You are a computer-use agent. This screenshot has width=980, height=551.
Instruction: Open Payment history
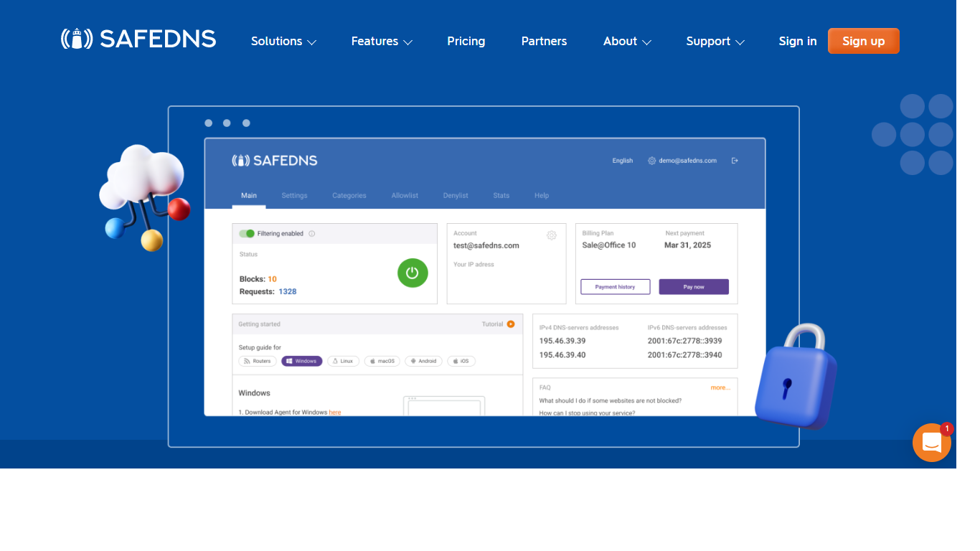click(616, 287)
